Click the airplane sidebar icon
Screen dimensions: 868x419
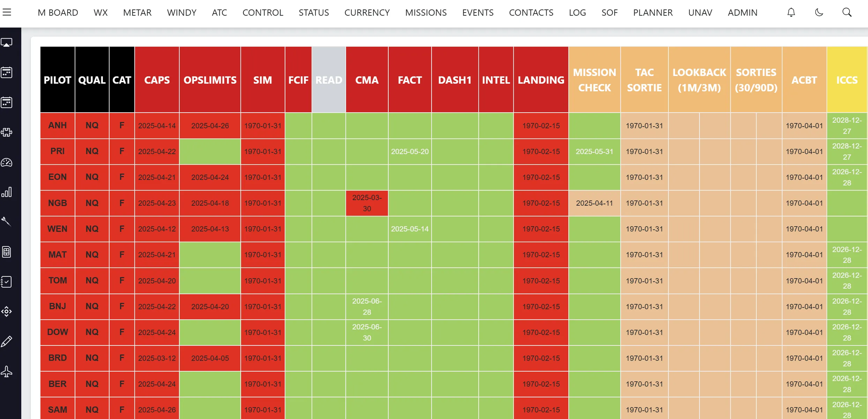[7, 372]
